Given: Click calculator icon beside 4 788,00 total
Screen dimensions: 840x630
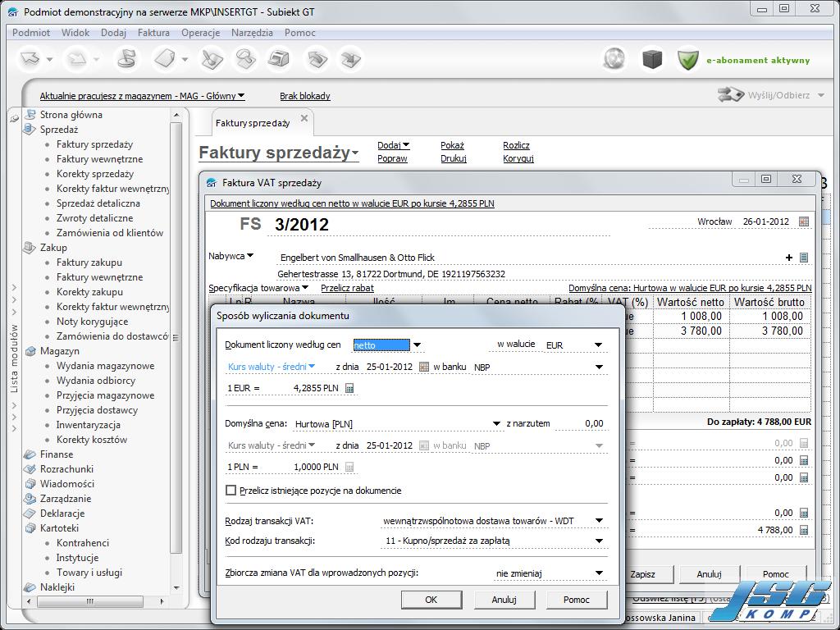Looking at the screenshot, I should pos(804,530).
